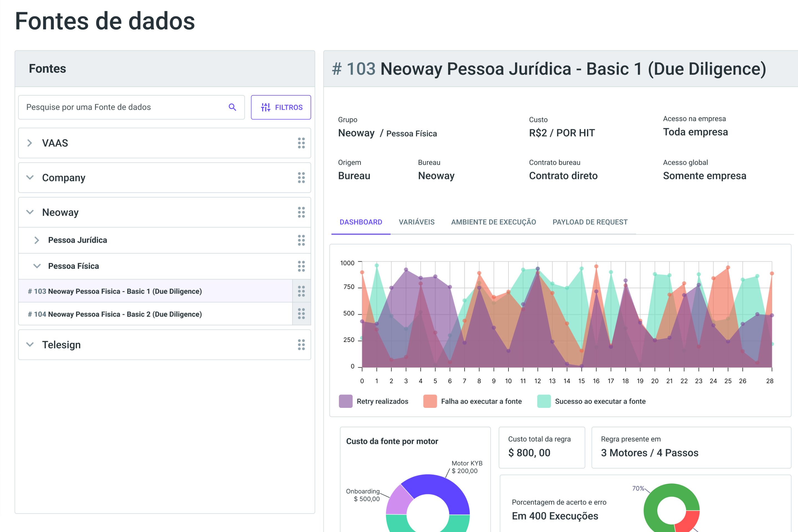Focus the 'Pesquise por uma Fonte de dados' field

pyautogui.click(x=131, y=107)
